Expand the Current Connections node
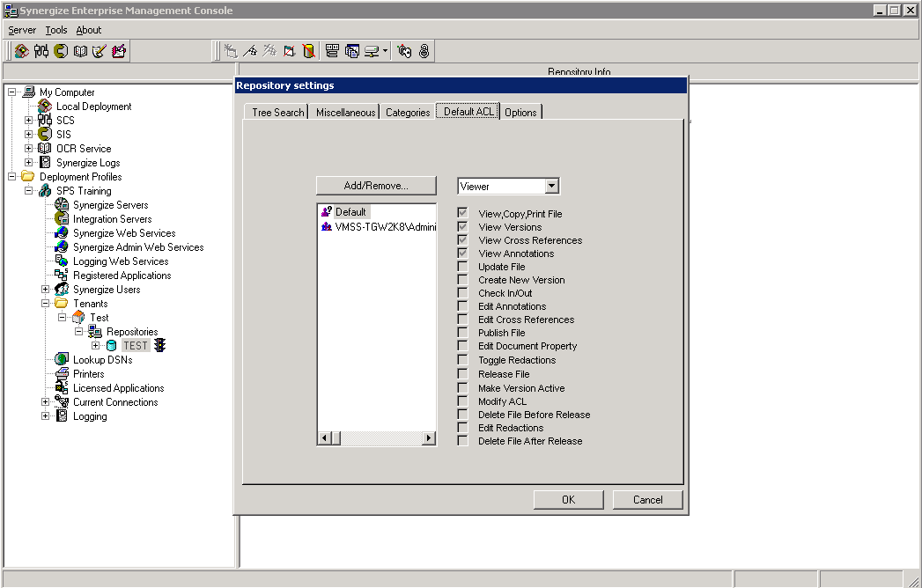 45,402
